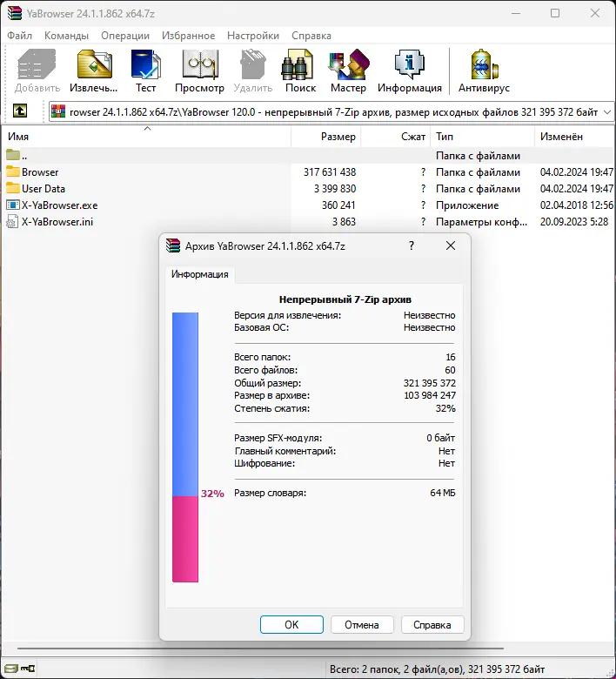Click the Извлечь toolbar icon
This screenshot has width=616, height=679.
(94, 64)
